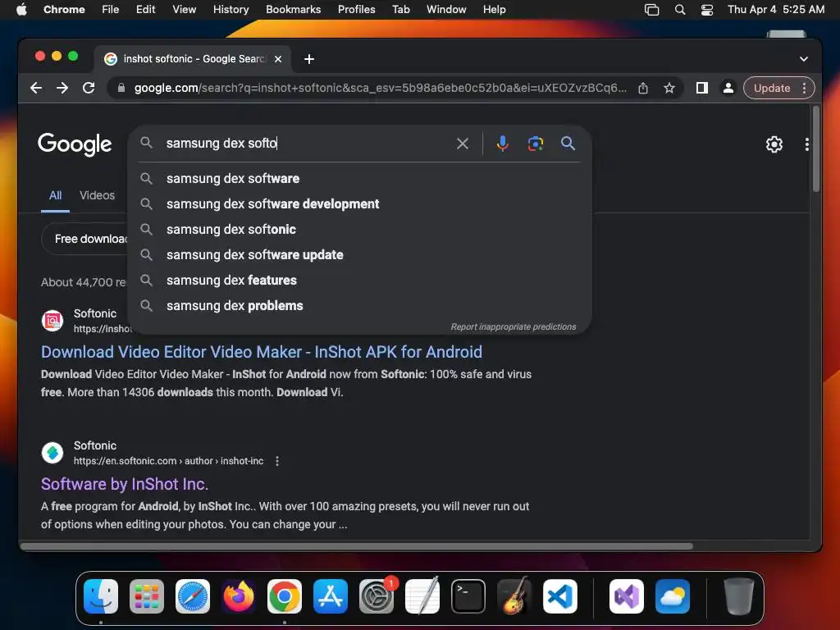Viewport: 840px width, 630px height.
Task: Choose suggestion samsung dex software
Action: 359,178
